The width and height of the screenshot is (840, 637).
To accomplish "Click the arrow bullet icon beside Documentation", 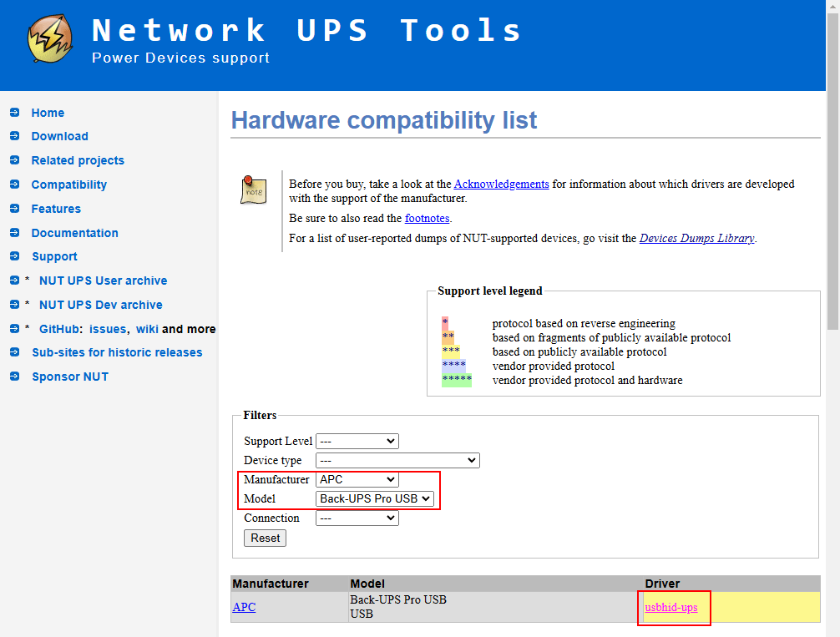I will pyautogui.click(x=14, y=233).
